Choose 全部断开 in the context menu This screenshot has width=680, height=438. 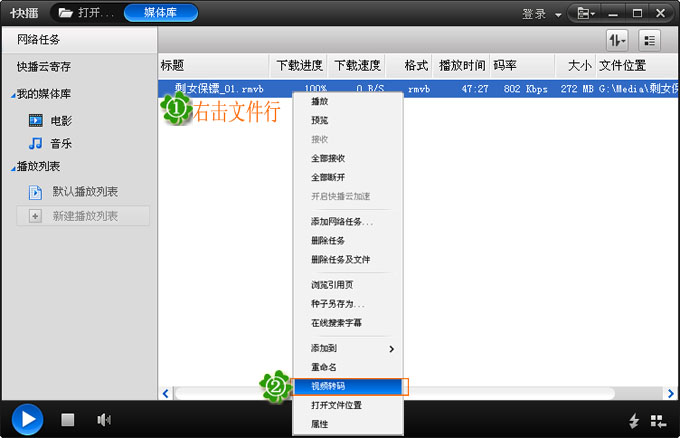click(x=348, y=177)
